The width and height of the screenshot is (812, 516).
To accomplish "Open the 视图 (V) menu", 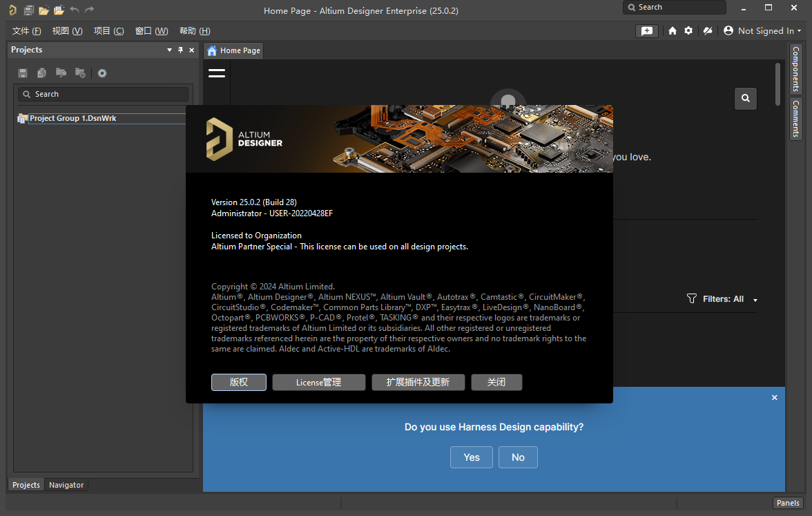I will pyautogui.click(x=68, y=31).
